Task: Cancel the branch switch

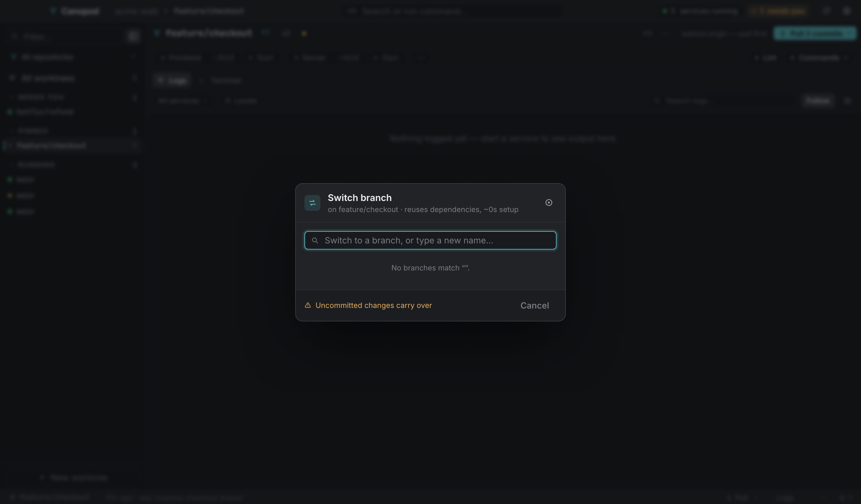Action: coord(534,305)
